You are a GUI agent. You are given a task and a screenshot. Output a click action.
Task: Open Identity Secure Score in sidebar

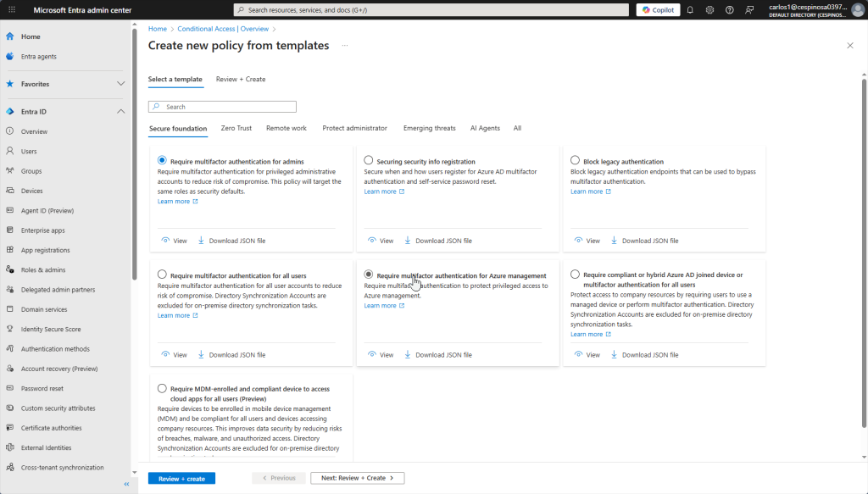[50, 329]
